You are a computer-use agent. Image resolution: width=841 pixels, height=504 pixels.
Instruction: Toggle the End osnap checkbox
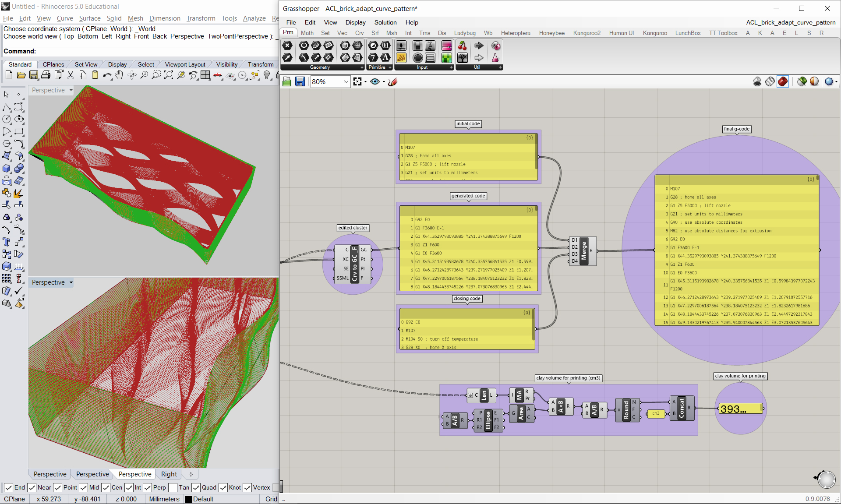click(8, 487)
